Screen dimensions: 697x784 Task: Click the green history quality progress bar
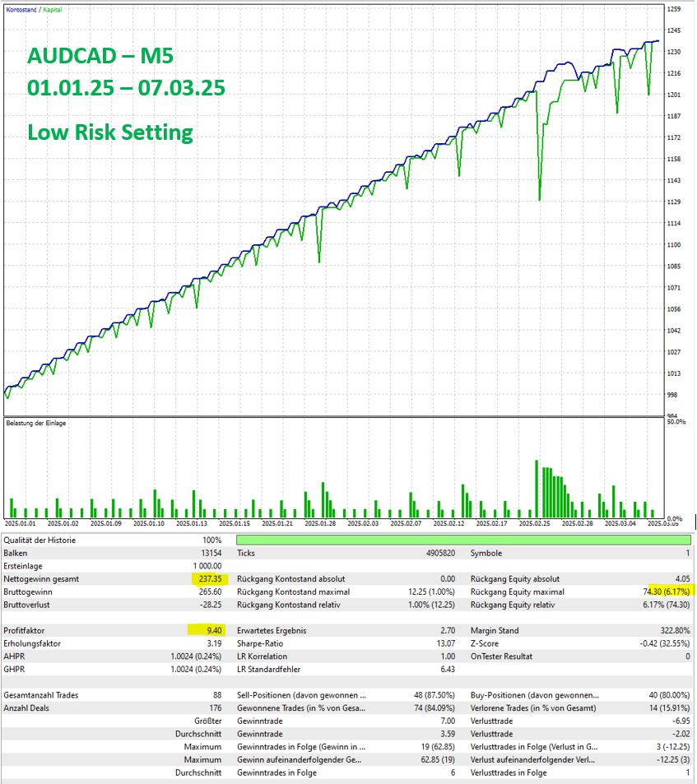click(463, 540)
